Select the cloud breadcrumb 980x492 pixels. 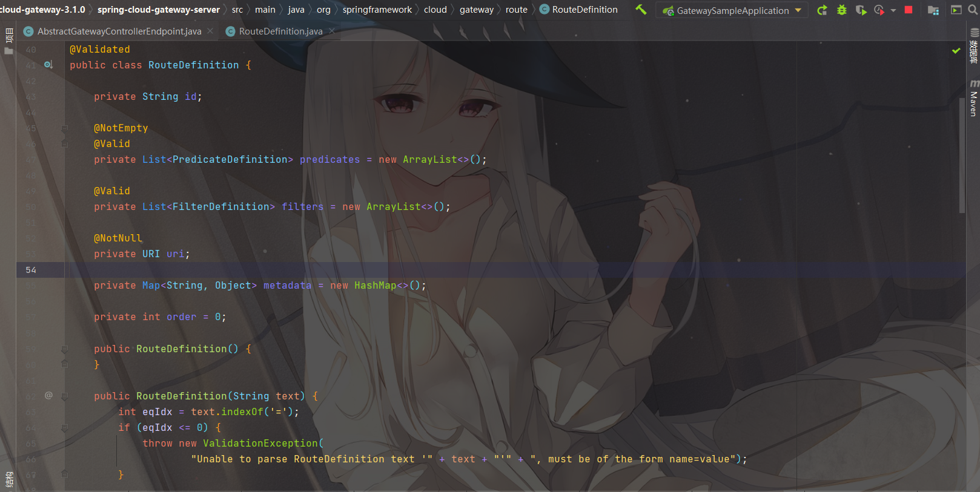tap(435, 10)
